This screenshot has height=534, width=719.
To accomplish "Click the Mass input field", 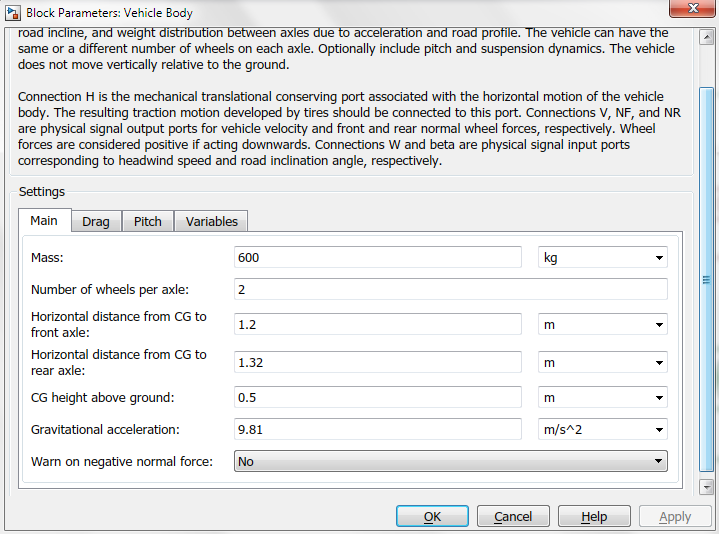I will (378, 257).
